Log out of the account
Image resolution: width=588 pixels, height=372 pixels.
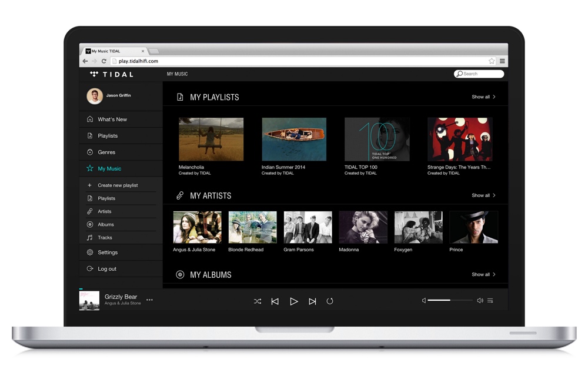(107, 269)
